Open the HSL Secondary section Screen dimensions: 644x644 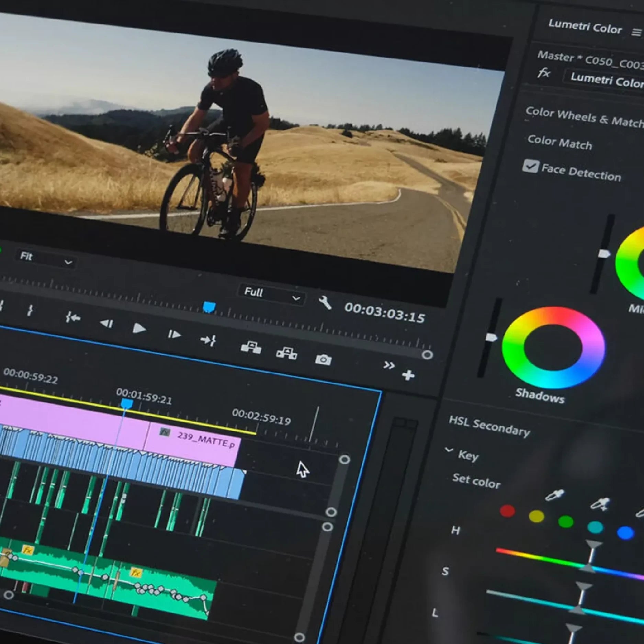pos(489,426)
